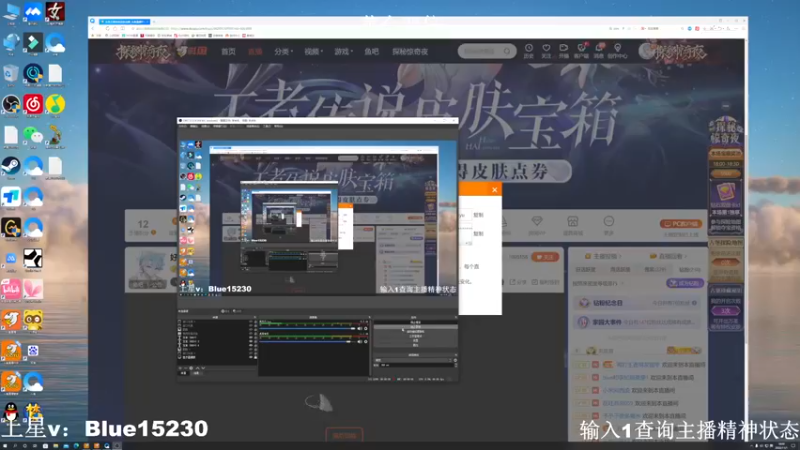Open the 创作中心 creator center icon

click(x=617, y=51)
